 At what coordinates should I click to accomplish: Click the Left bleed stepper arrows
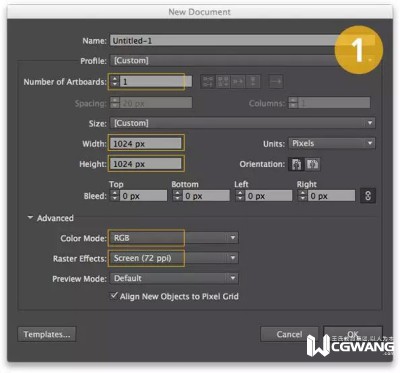point(240,196)
